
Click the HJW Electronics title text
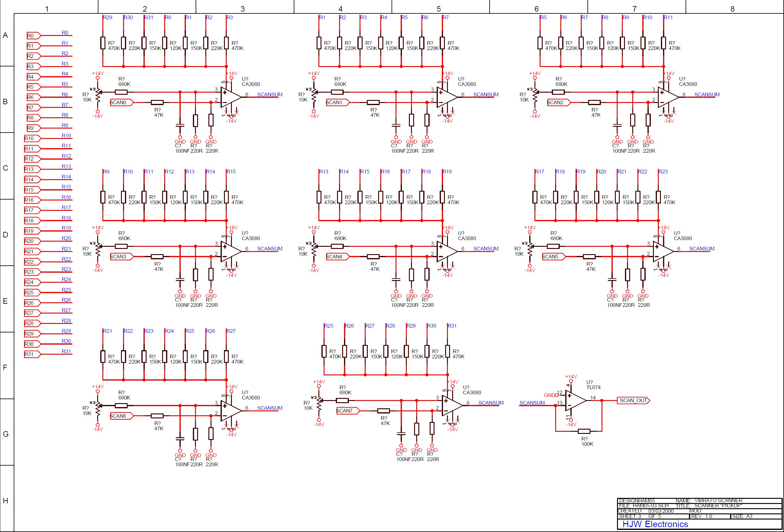pos(655,524)
